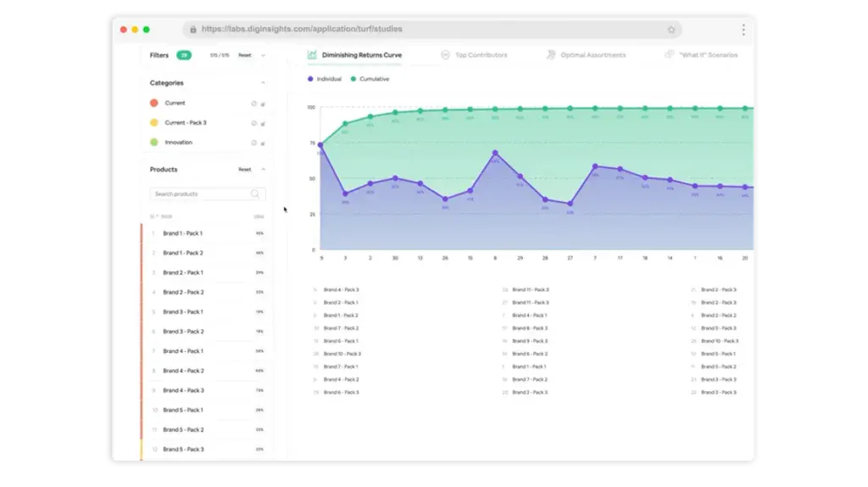
Task: Click the Optimal Assortments tab icon
Action: [x=551, y=54]
